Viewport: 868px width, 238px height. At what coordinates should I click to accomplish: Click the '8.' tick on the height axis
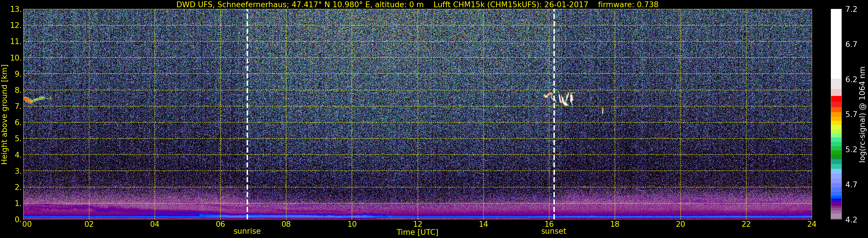tap(18, 90)
